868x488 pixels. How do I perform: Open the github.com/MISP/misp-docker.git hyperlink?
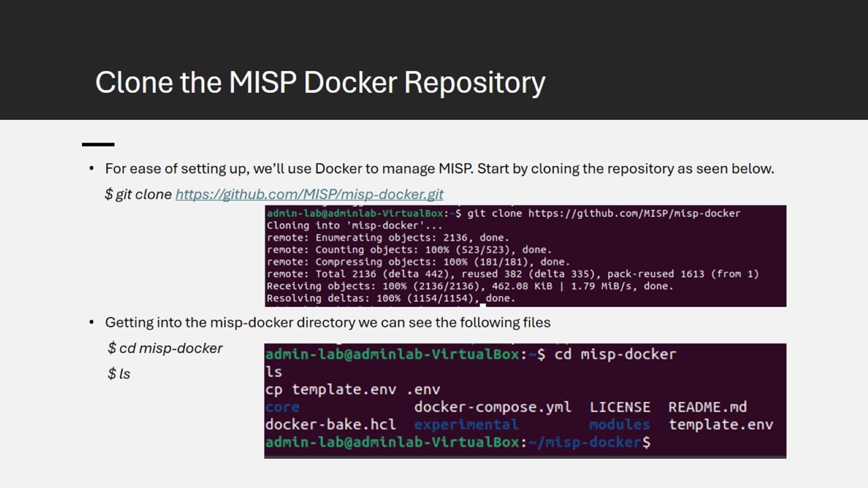(x=309, y=195)
